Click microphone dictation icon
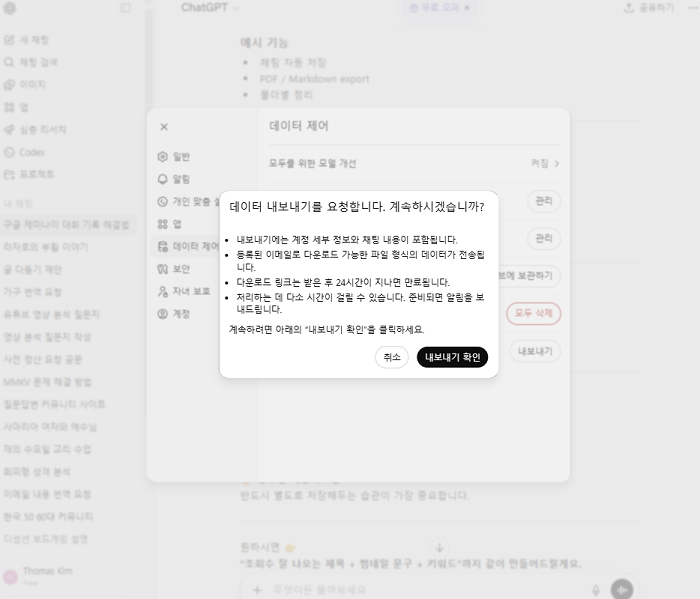The width and height of the screenshot is (700, 599). click(596, 590)
